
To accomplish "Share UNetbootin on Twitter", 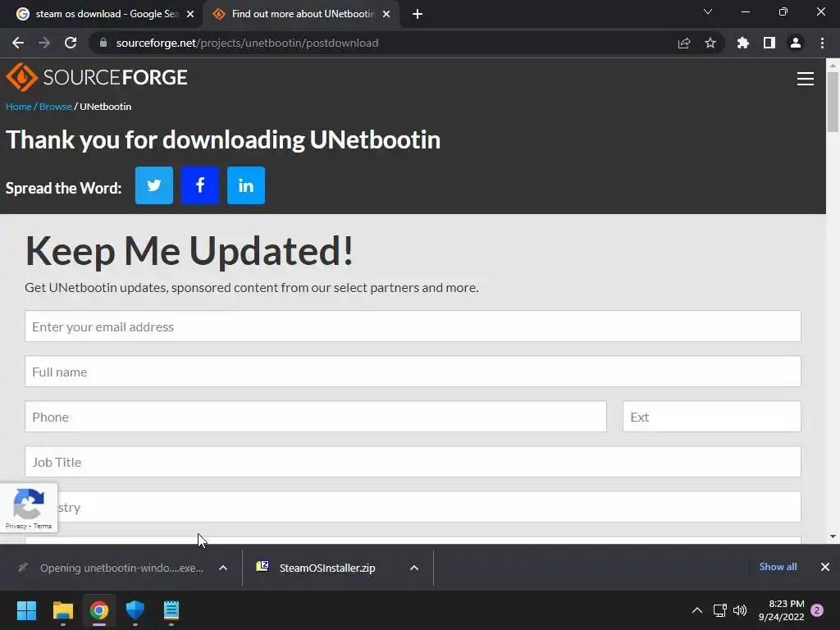I will pyautogui.click(x=153, y=185).
